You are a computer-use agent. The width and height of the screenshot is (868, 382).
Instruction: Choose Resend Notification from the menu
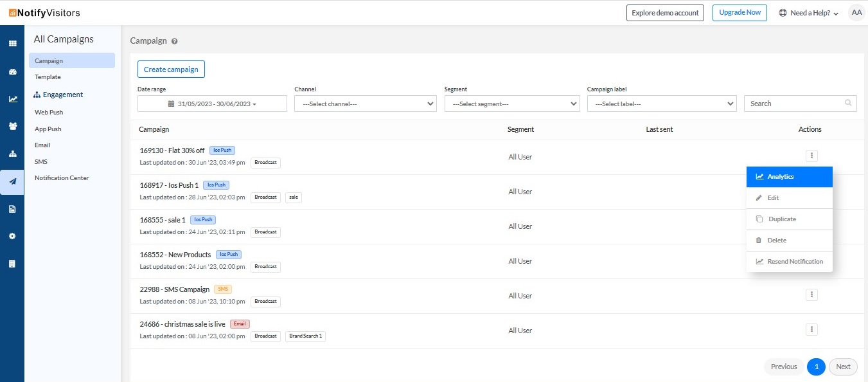790,262
